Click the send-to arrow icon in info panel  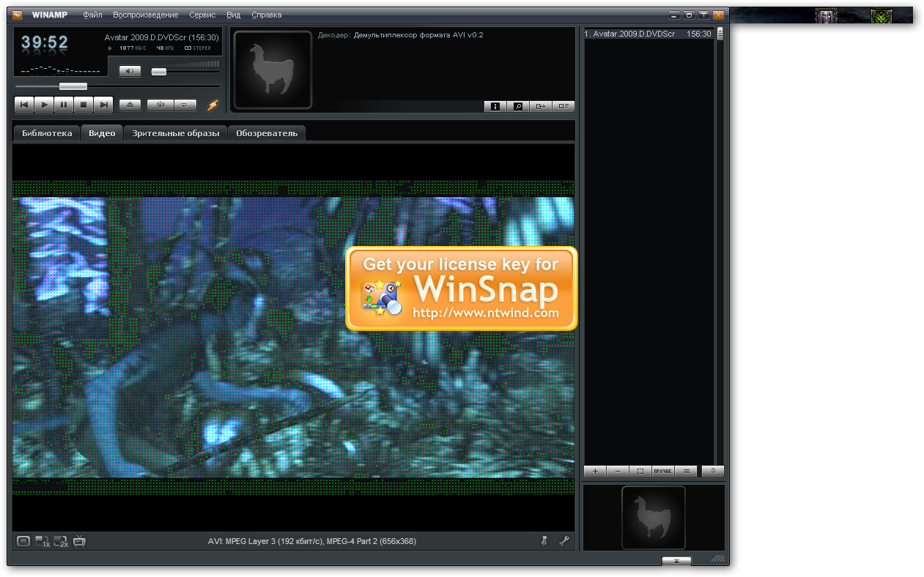pyautogui.click(x=541, y=106)
